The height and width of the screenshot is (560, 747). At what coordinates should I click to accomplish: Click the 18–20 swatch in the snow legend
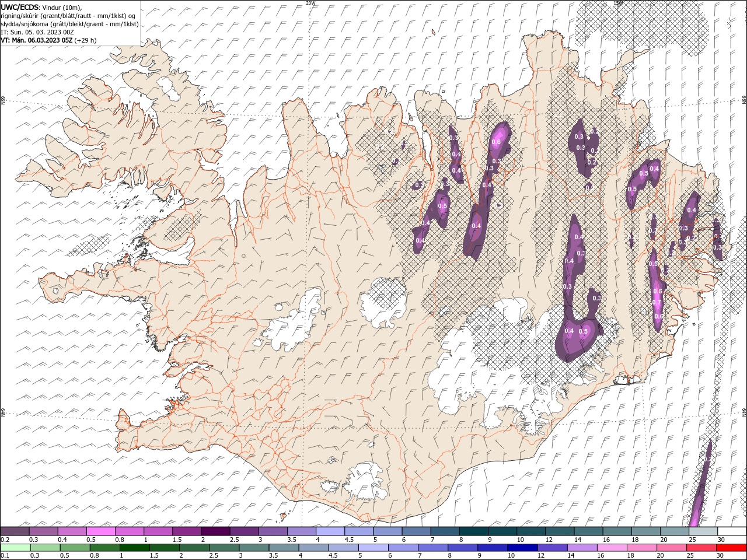coord(645,531)
